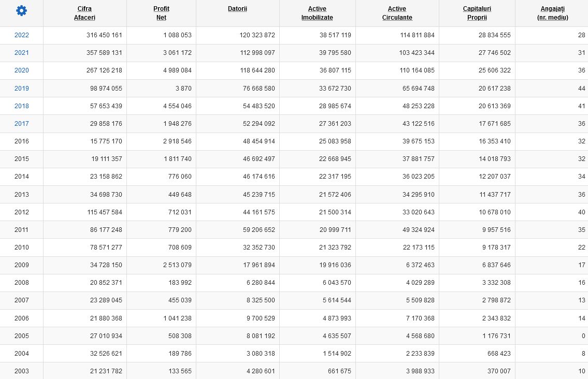Select equity value 6 837 646
The height and width of the screenshot is (379, 588).
(496, 265)
